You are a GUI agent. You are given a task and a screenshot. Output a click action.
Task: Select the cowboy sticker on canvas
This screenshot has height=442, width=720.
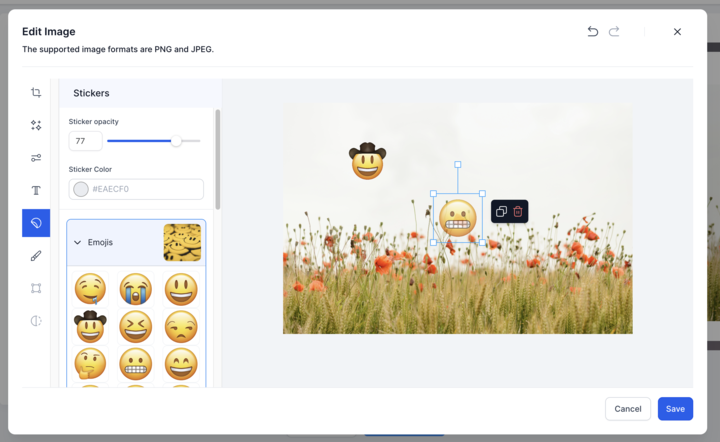tap(367, 161)
